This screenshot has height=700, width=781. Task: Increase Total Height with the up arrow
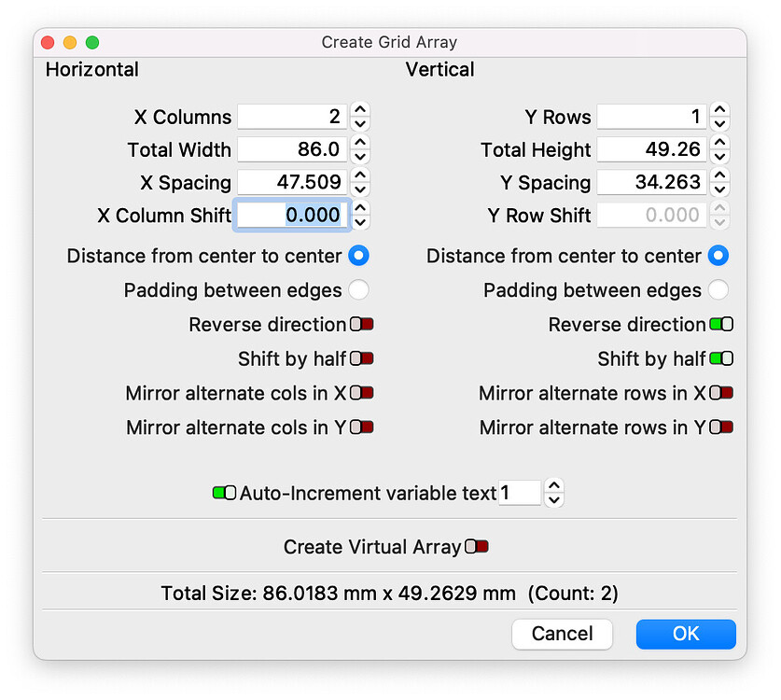tap(719, 142)
